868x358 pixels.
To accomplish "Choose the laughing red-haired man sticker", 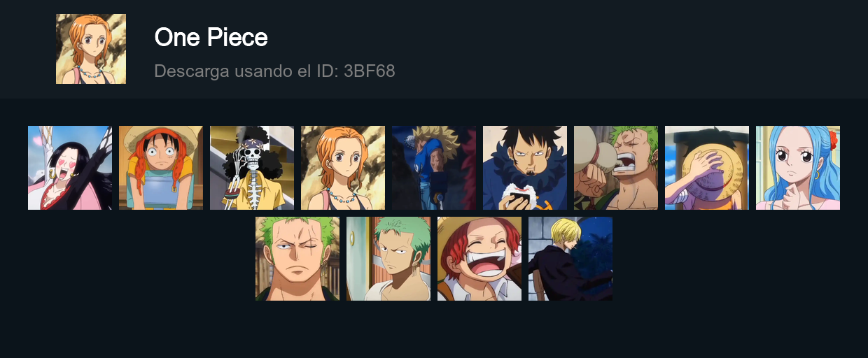I will 479,259.
